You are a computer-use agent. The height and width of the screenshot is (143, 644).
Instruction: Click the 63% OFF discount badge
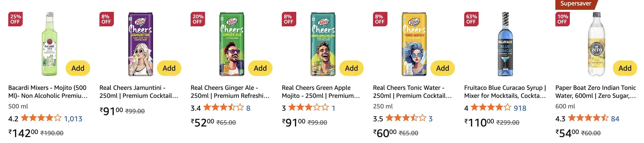(x=471, y=19)
